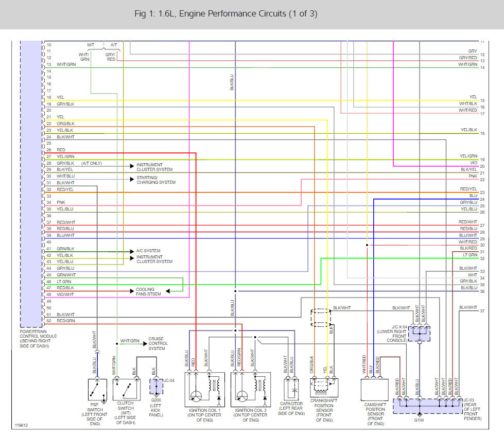Image resolution: width=504 pixels, height=436 pixels.
Task: Click the CRANKSHAFT POSITION SENSOR caption
Action: [x=324, y=410]
